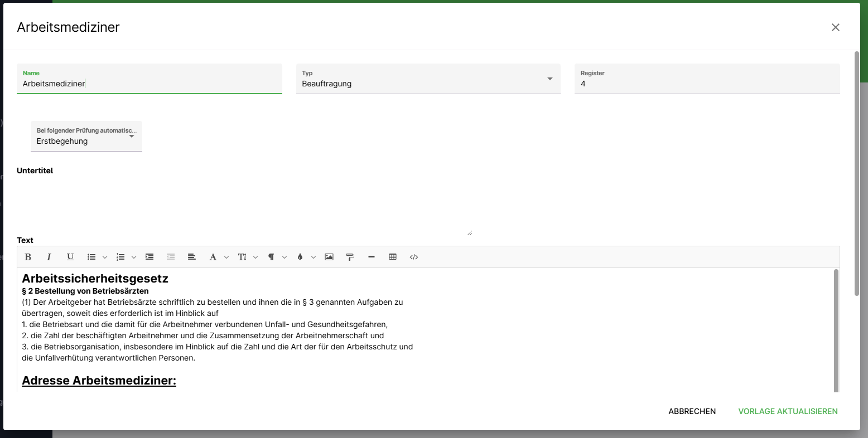The height and width of the screenshot is (438, 868).
Task: Insert a table in the editor
Action: coord(393,257)
